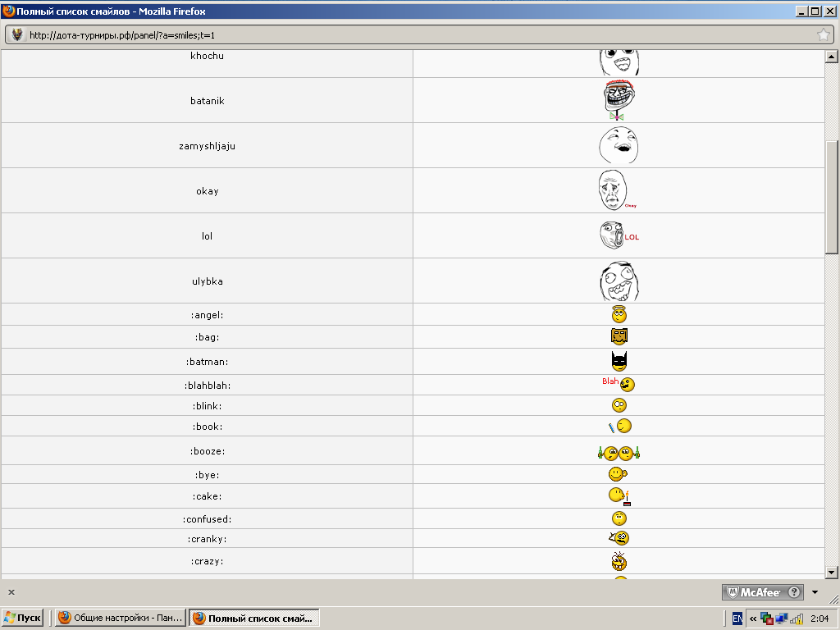Image resolution: width=840 pixels, height=630 pixels.
Task: Click the scrollbar up arrow
Action: [x=831, y=56]
